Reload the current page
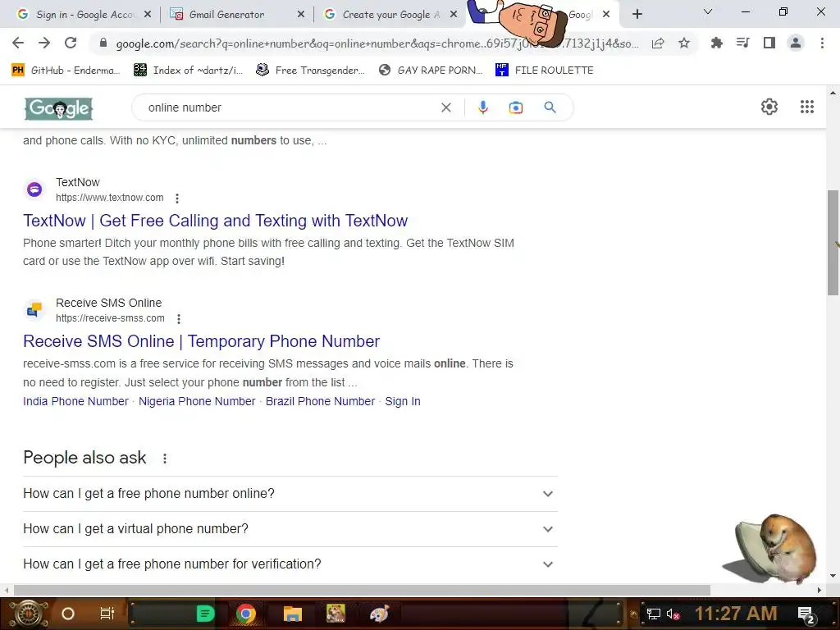The width and height of the screenshot is (840, 630). [71, 43]
